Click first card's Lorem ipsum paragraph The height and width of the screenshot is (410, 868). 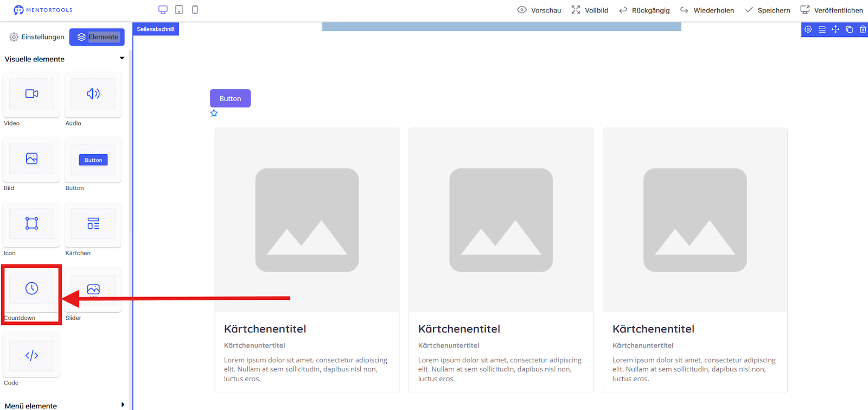tap(306, 369)
